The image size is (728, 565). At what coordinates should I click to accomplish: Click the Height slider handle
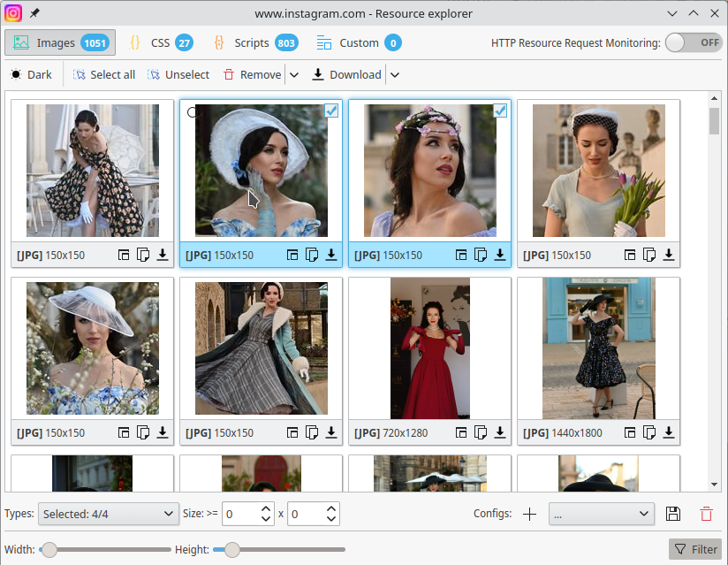coord(232,550)
